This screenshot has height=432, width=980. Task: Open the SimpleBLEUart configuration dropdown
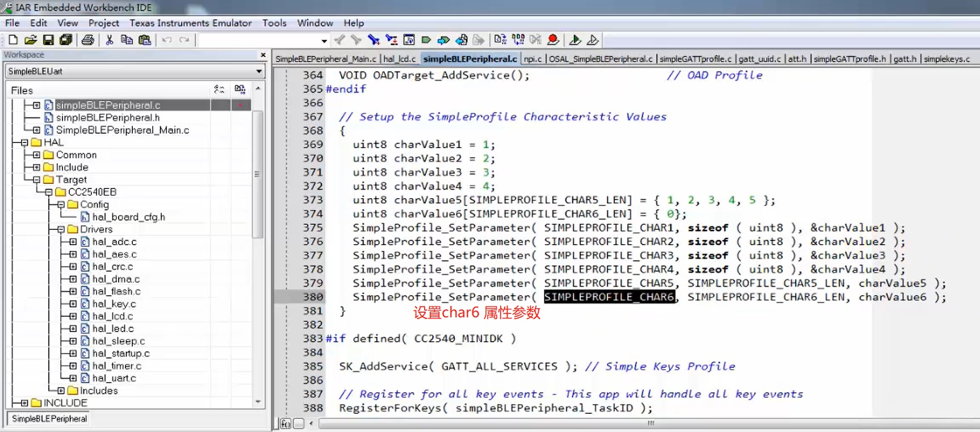(x=259, y=72)
